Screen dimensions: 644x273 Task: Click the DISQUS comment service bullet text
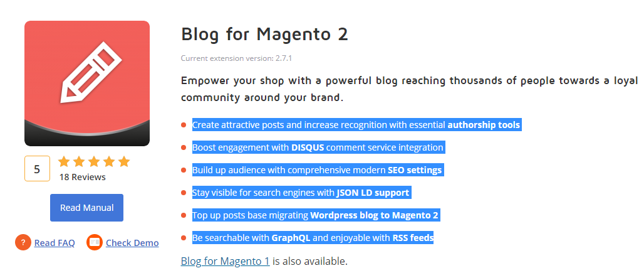[318, 147]
